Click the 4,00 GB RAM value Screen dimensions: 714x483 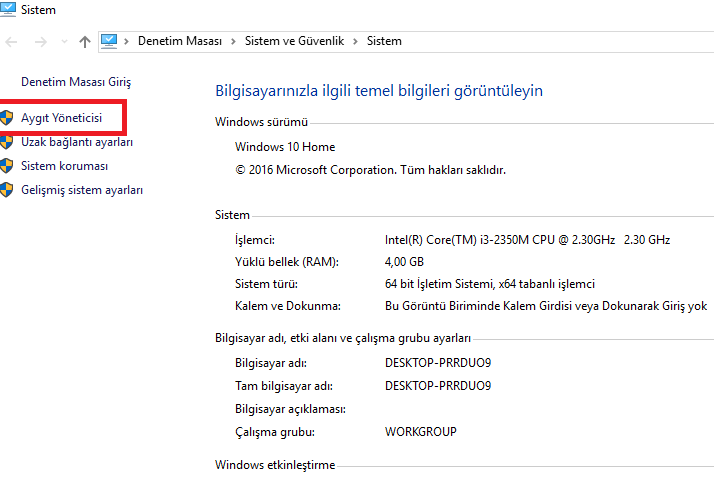point(404,262)
